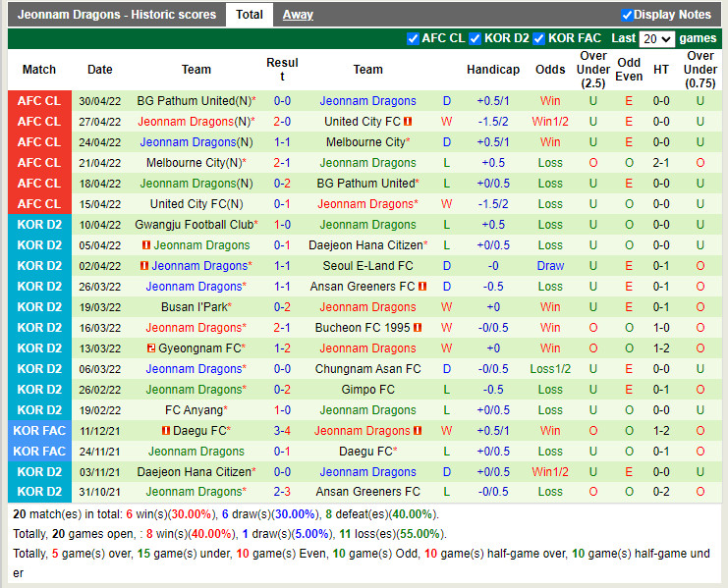The height and width of the screenshot is (588, 728).
Task: Click red card icon after Jeonnam Dragons 11/12/21
Action: [x=418, y=430]
